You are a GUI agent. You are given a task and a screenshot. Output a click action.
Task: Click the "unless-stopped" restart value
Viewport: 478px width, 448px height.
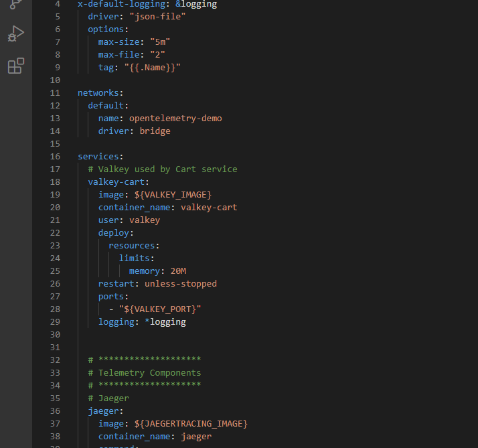click(181, 283)
